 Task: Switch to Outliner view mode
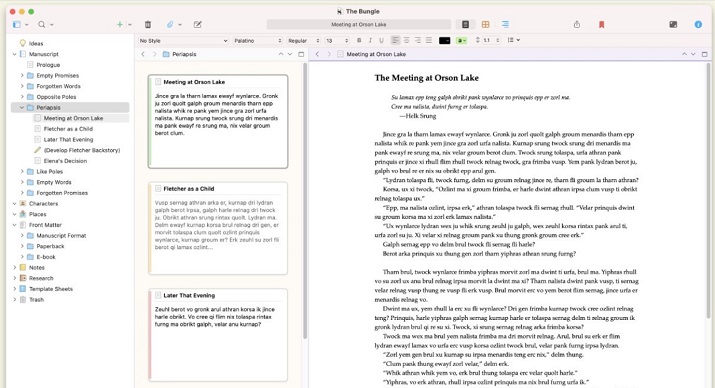pyautogui.click(x=506, y=25)
